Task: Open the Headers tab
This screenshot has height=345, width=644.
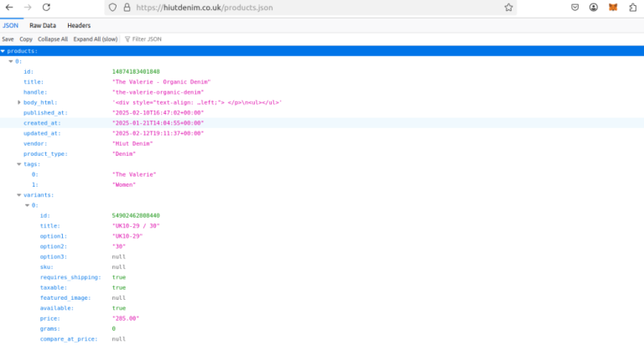Action: coord(79,25)
